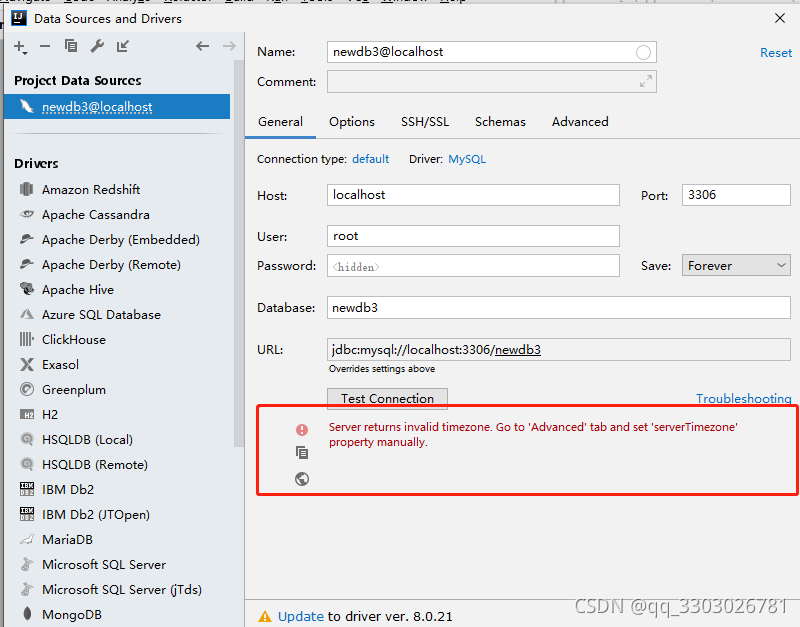Image resolution: width=800 pixels, height=627 pixels.
Task: Select the HSQLDB (Local) driver
Action: tap(87, 439)
